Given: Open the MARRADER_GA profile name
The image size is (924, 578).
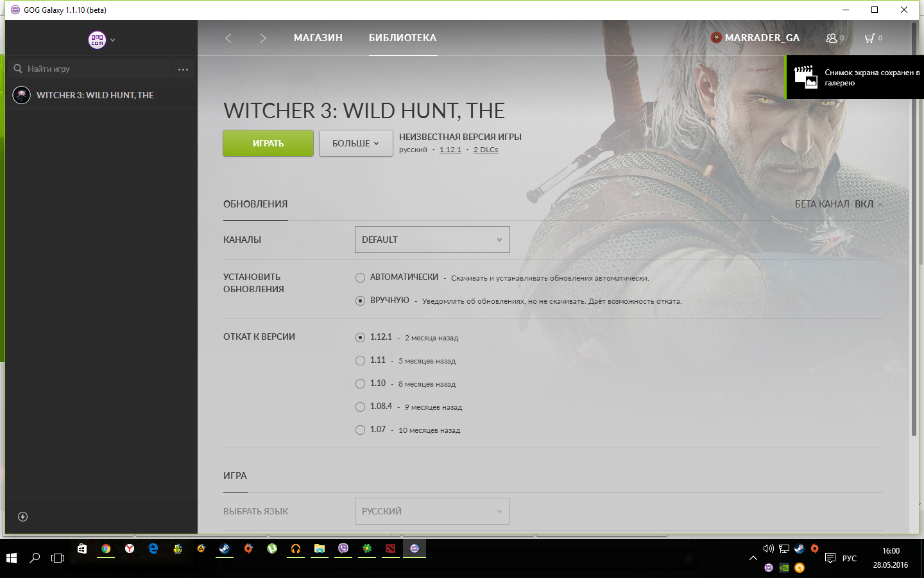Looking at the screenshot, I should [762, 38].
